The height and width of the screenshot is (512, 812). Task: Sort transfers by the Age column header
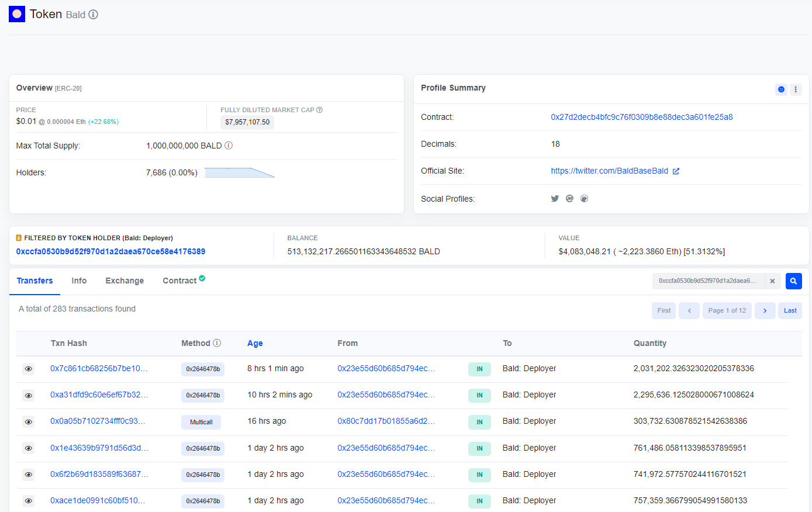point(255,343)
